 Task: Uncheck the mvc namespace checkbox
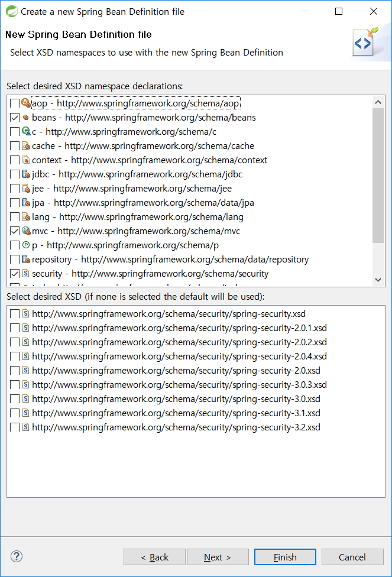pyautogui.click(x=15, y=231)
